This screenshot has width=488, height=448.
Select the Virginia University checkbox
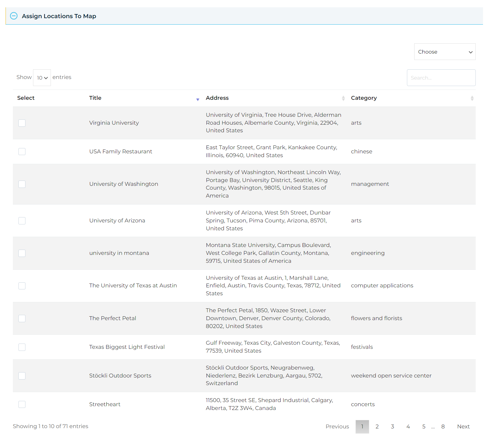[x=22, y=123]
